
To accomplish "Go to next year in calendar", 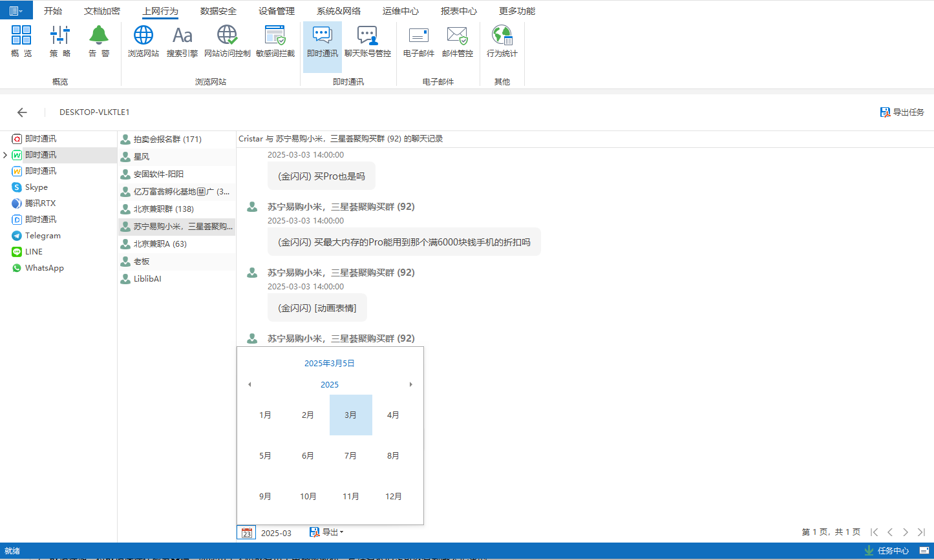I will click(410, 385).
